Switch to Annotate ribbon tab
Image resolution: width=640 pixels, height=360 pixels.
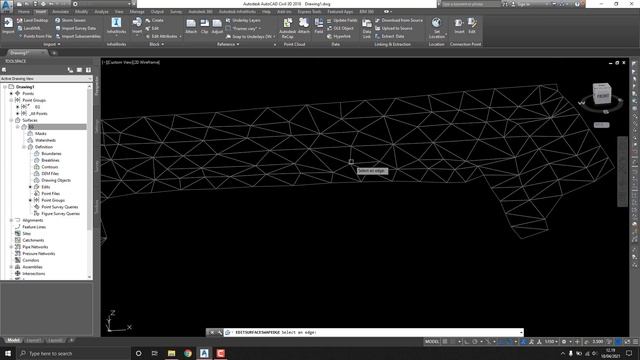pos(60,12)
